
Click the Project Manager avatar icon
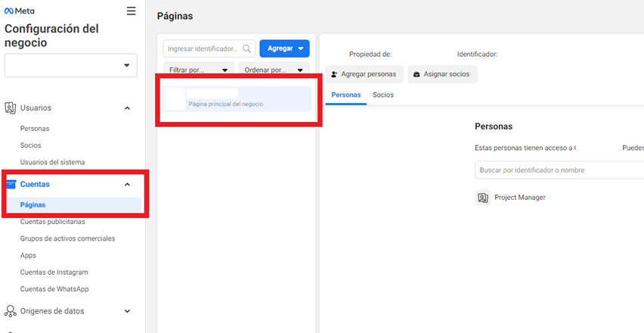482,198
